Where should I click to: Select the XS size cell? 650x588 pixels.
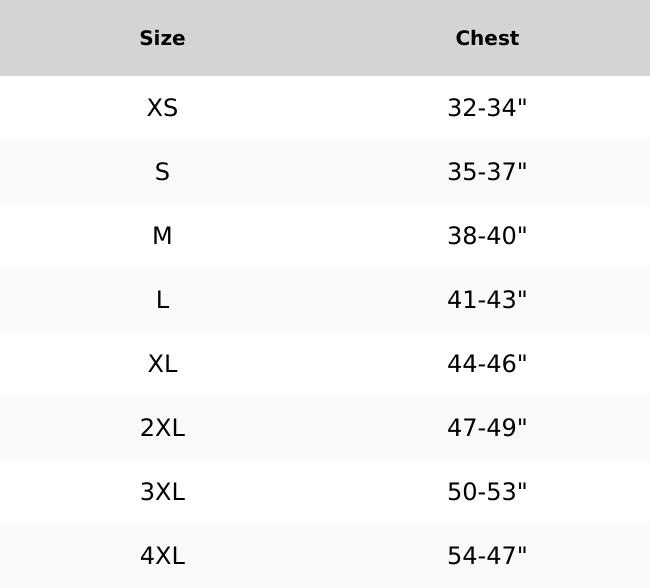tap(162, 108)
